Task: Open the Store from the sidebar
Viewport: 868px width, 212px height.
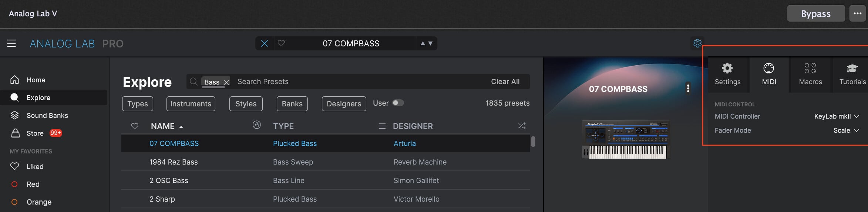Action: point(35,133)
